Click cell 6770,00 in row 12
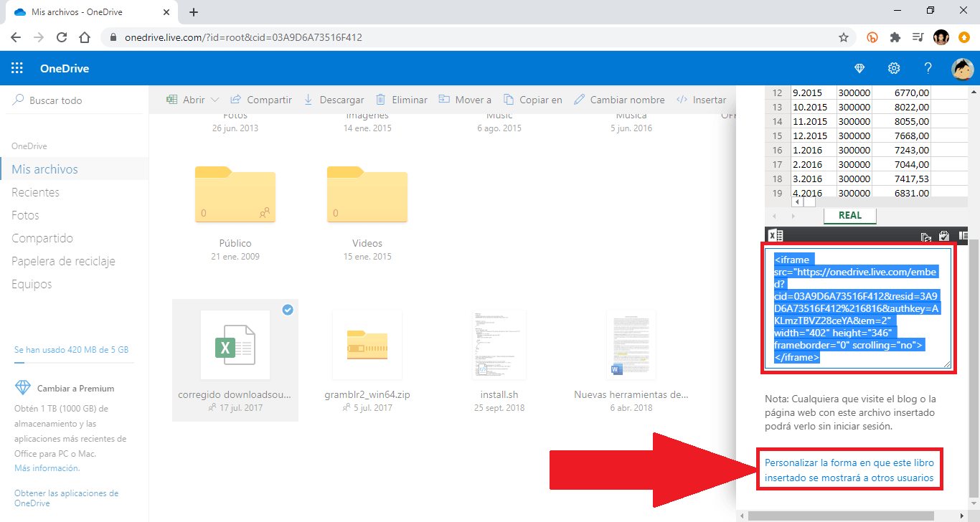This screenshot has height=522, width=980. [903, 92]
